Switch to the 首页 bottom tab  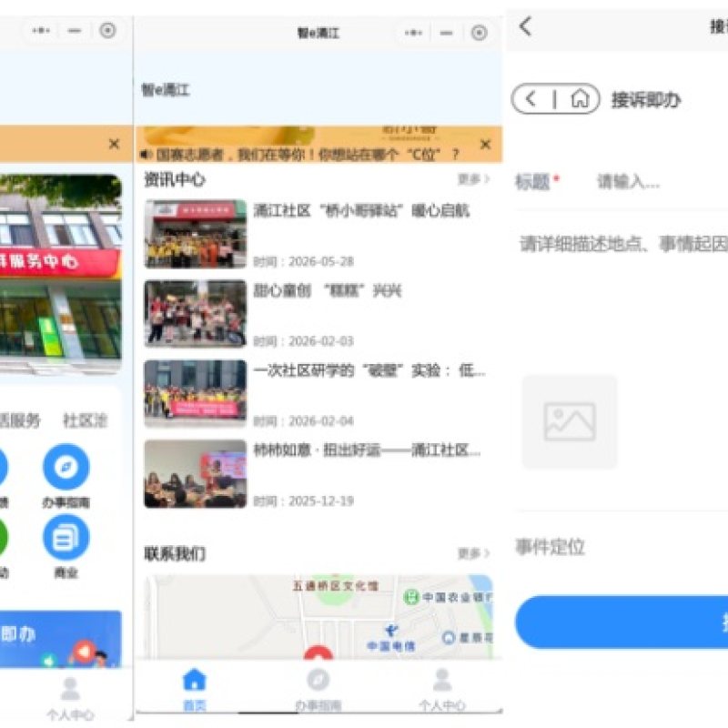(195, 690)
